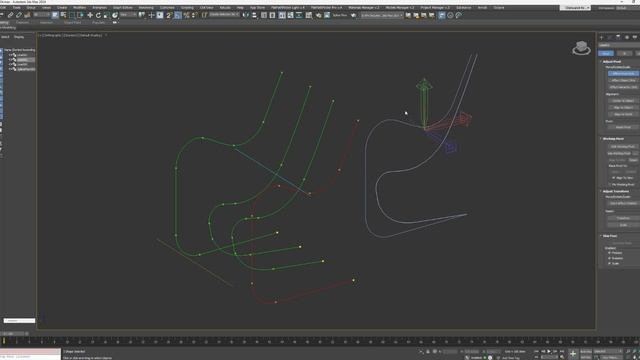Viewport: 640px width, 360px height.
Task: Activate the Select and Scale tool
Action: tap(106, 15)
